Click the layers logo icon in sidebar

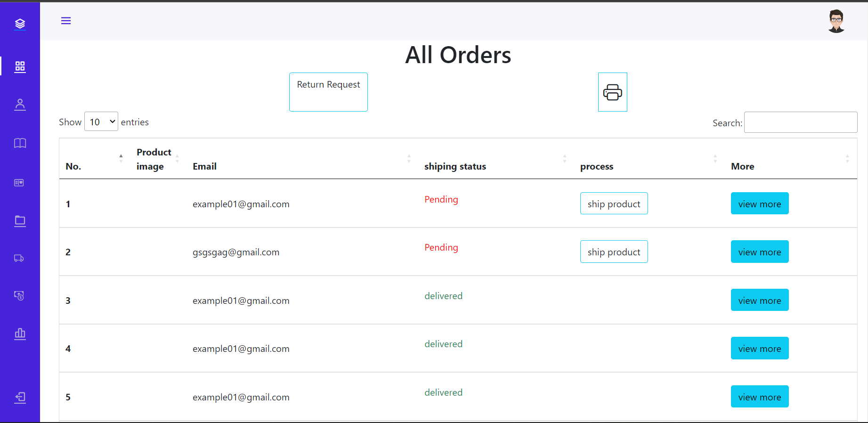[20, 24]
